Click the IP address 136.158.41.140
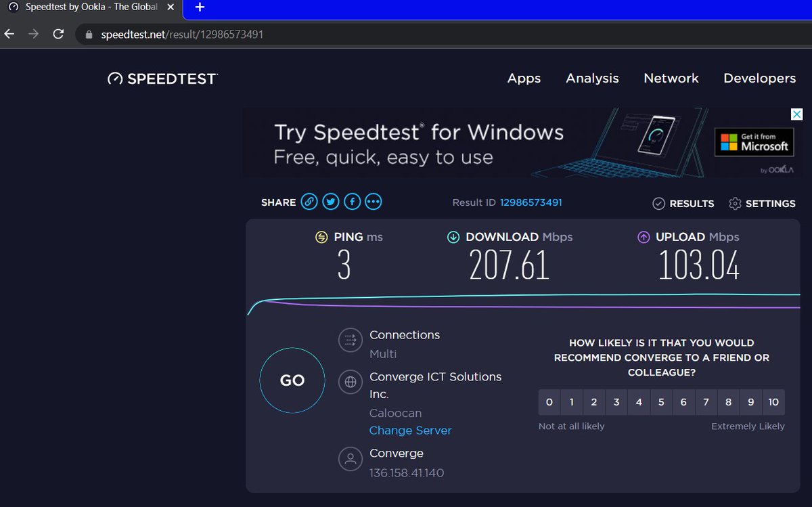This screenshot has height=507, width=812. coord(407,472)
